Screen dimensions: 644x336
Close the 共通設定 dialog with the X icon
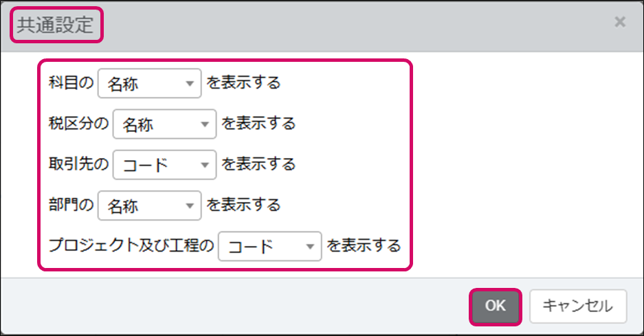click(620, 22)
